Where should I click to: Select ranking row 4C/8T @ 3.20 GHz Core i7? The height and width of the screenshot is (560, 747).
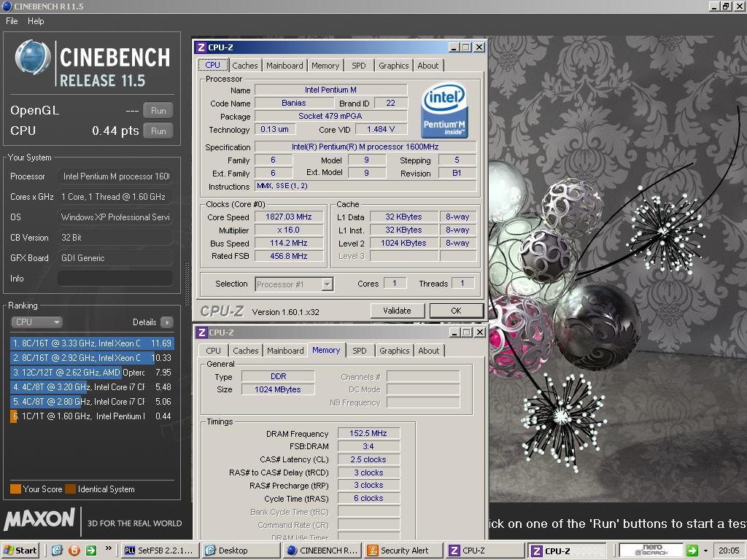(91, 387)
